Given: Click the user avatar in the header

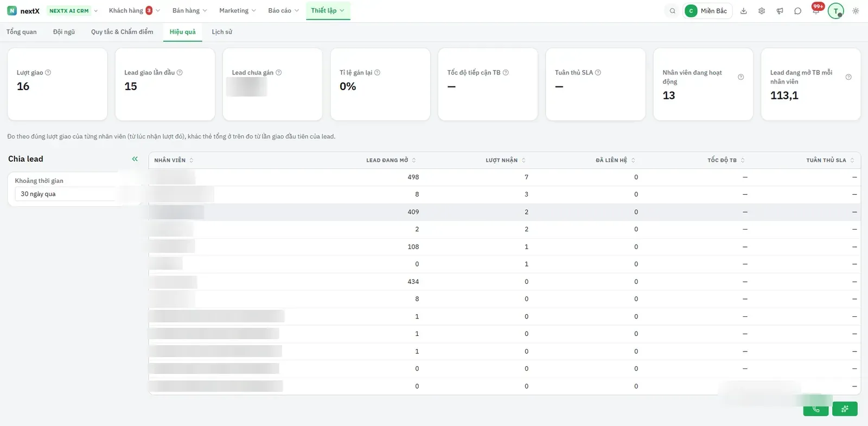Looking at the screenshot, I should [835, 11].
